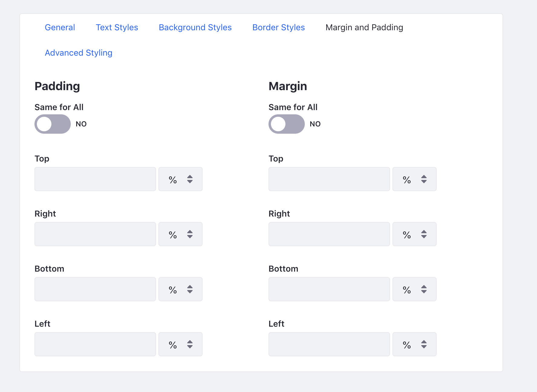The height and width of the screenshot is (392, 537).
Task: Change unit for Margin Top value
Action: [414, 179]
